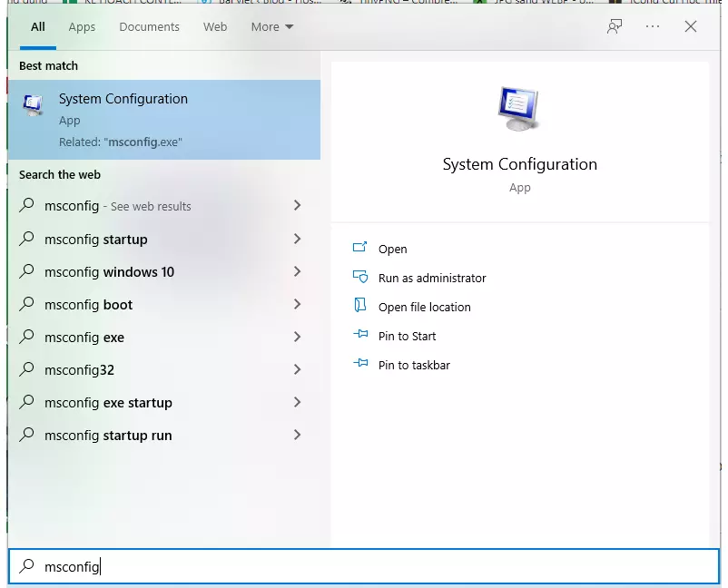Viewport: 728px width, 588px height.
Task: Expand arrow for msconfig exe startup
Action: point(297,402)
